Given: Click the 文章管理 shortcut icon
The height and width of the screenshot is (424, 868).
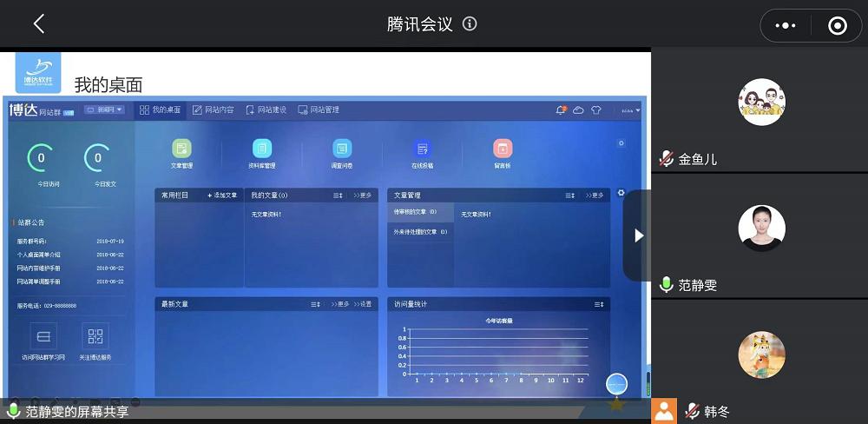Looking at the screenshot, I should pos(181,149).
